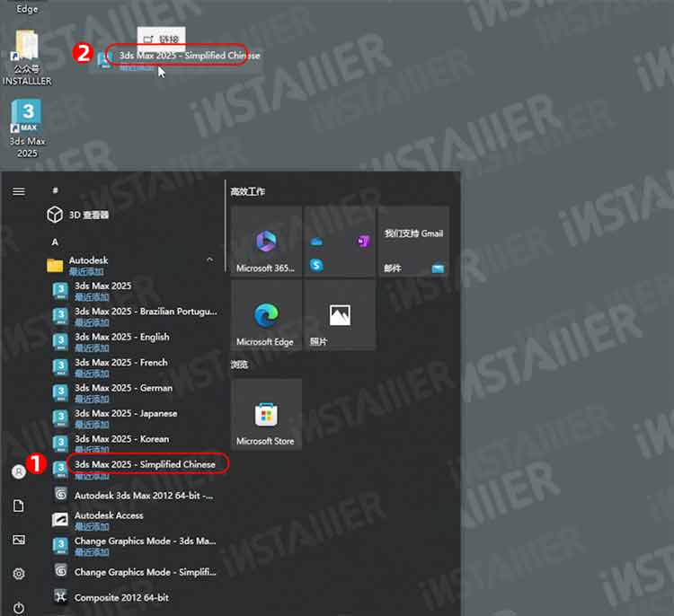Image resolution: width=674 pixels, height=616 pixels.
Task: Click the OneDrive icon in the tile group
Action: coord(316,242)
